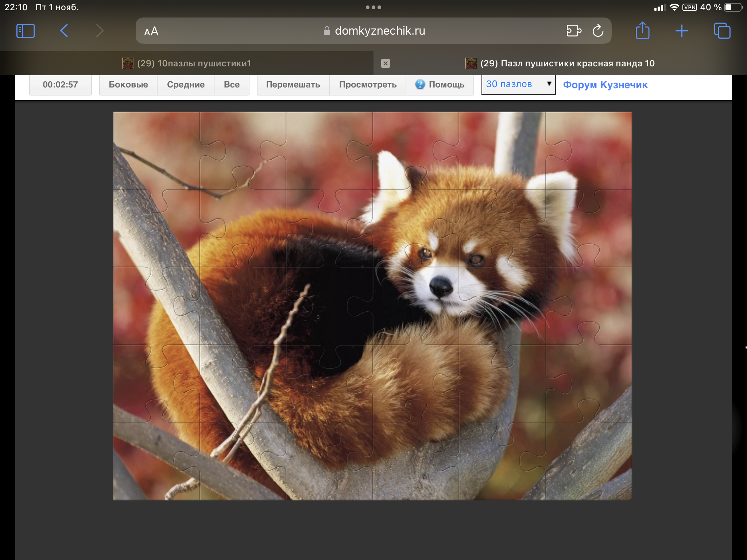Tap the Wi-Fi status icon
The image size is (747, 560).
click(x=674, y=7)
